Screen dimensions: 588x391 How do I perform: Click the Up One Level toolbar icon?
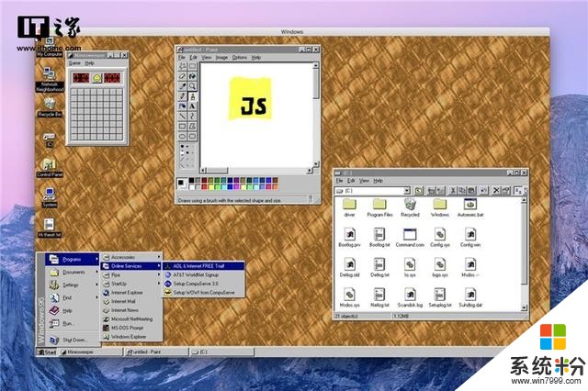(419, 191)
